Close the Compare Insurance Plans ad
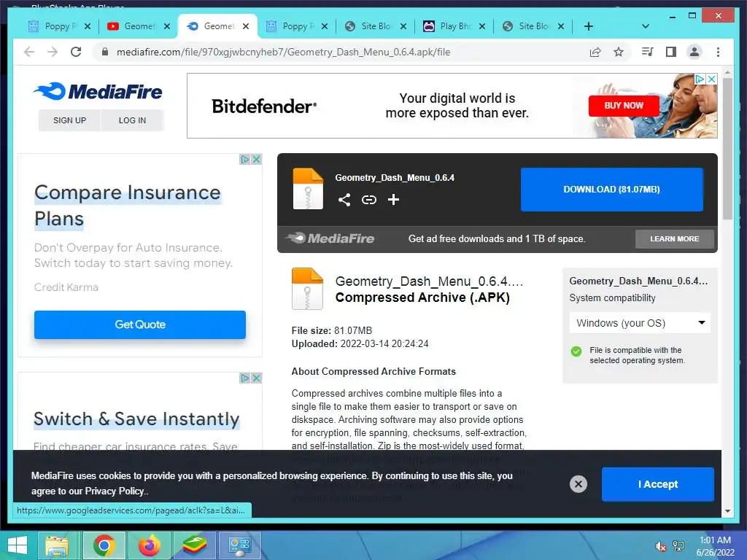The width and height of the screenshot is (747, 560). point(256,159)
